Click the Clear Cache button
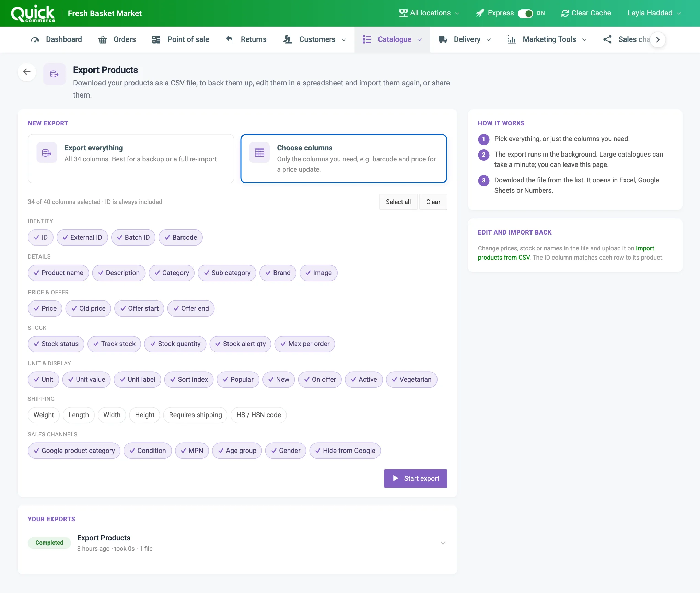Image resolution: width=700 pixels, height=593 pixels. coord(586,13)
